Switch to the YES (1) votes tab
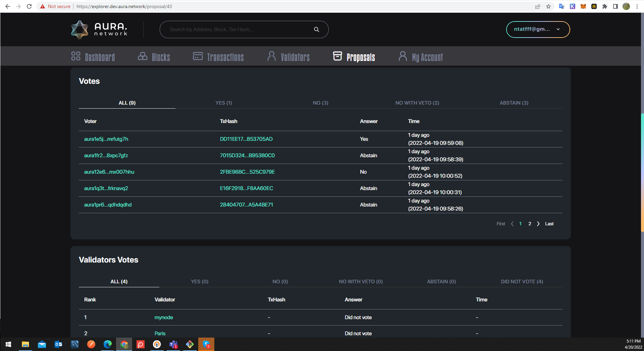 [224, 103]
